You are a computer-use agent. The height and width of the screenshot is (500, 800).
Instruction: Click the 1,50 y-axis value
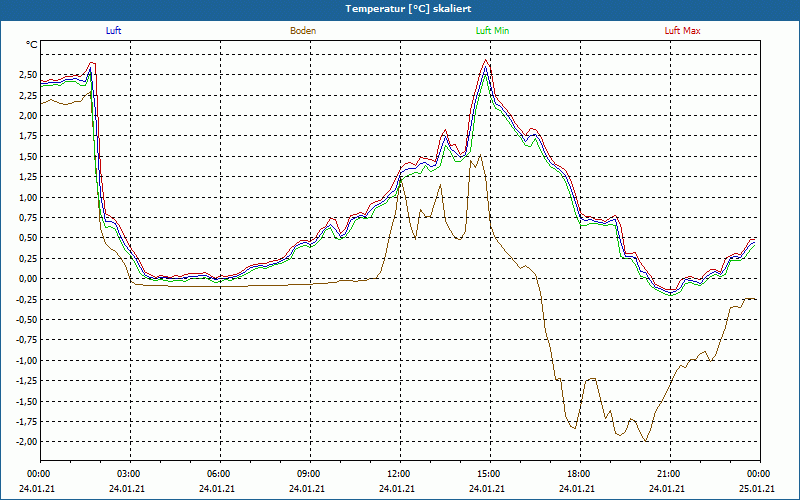(x=29, y=157)
